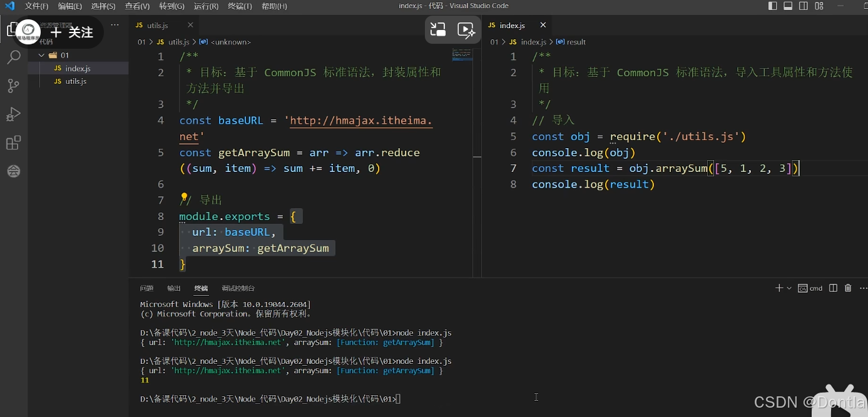Select the cmd terminal label

click(810, 288)
